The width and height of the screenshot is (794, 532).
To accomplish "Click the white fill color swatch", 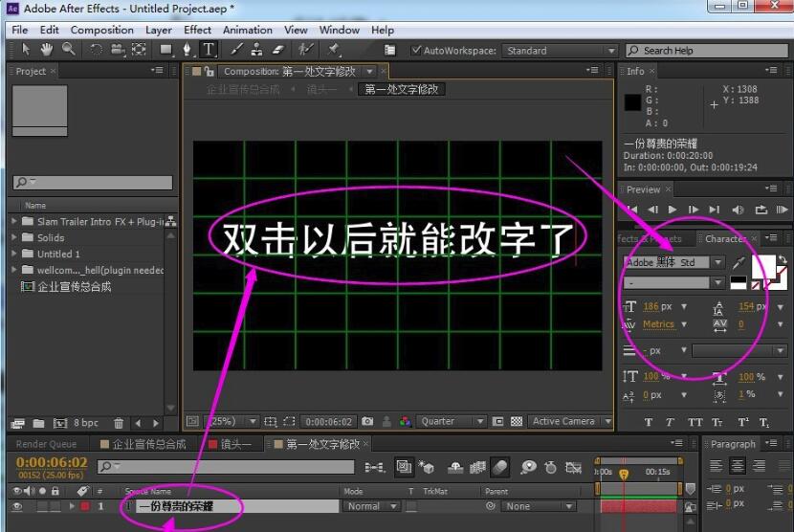I will (x=763, y=267).
